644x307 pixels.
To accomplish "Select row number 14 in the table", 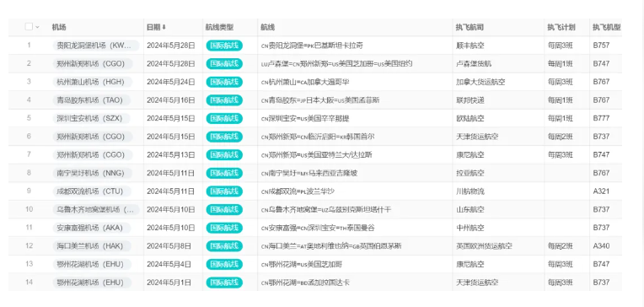I will 29,283.
